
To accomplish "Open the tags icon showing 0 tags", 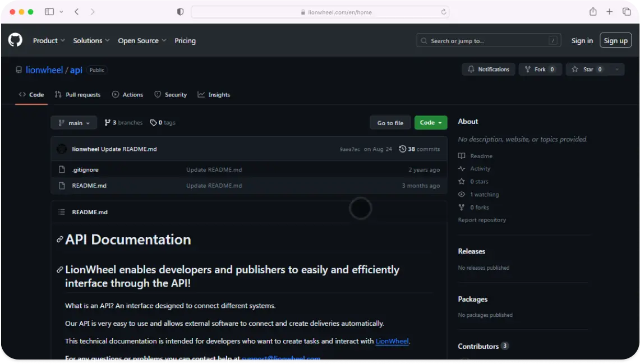I will click(x=154, y=122).
